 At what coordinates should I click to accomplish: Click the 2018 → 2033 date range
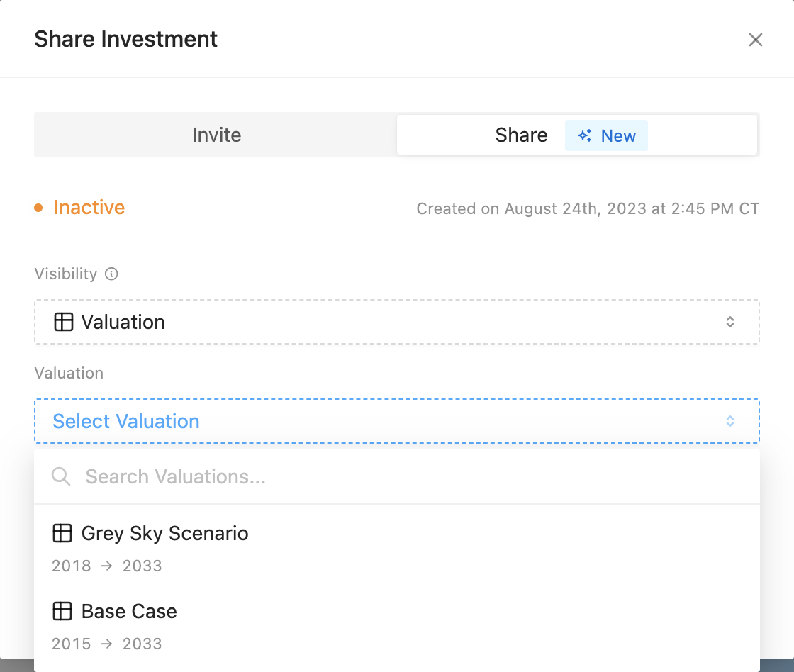(106, 566)
